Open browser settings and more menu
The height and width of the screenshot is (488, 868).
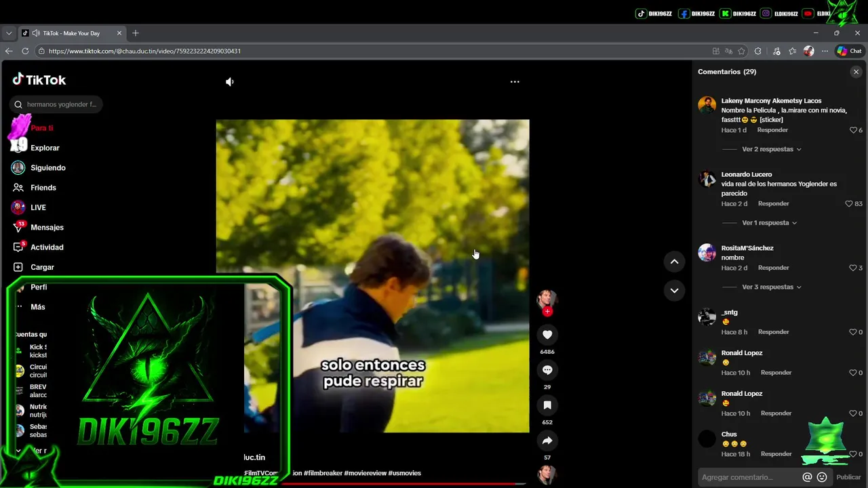pos(825,51)
